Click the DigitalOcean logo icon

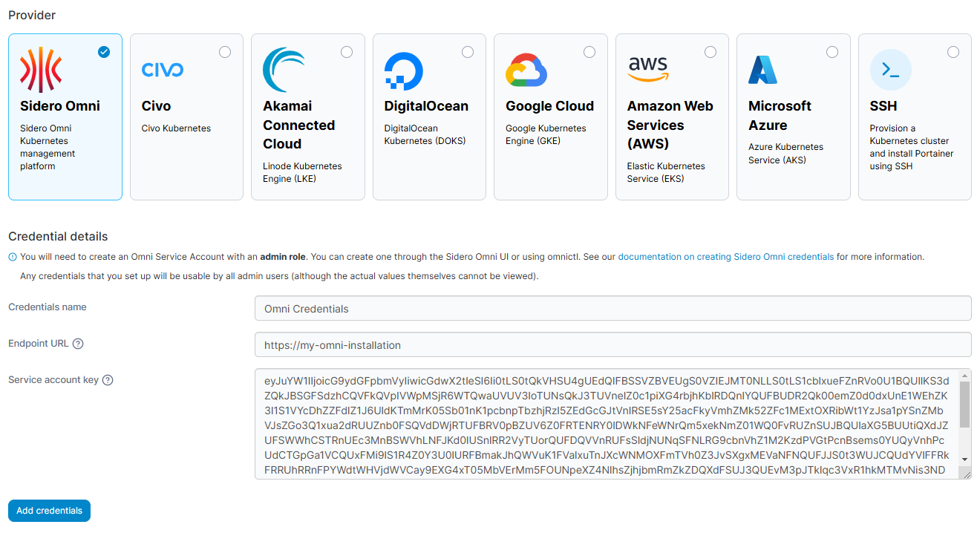tap(404, 71)
